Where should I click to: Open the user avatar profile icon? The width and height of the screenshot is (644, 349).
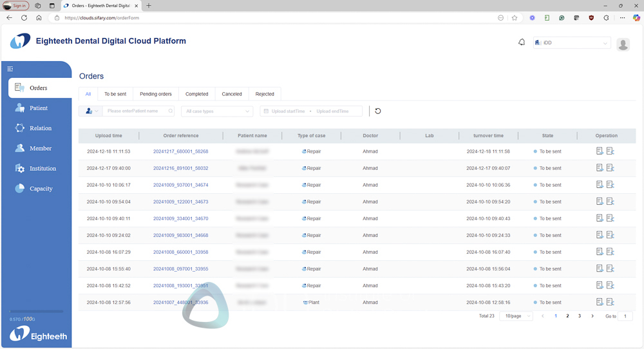(x=623, y=44)
